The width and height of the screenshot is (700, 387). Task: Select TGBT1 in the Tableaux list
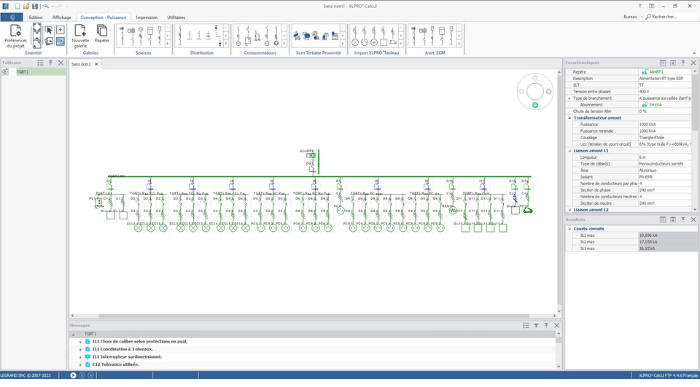[x=23, y=72]
